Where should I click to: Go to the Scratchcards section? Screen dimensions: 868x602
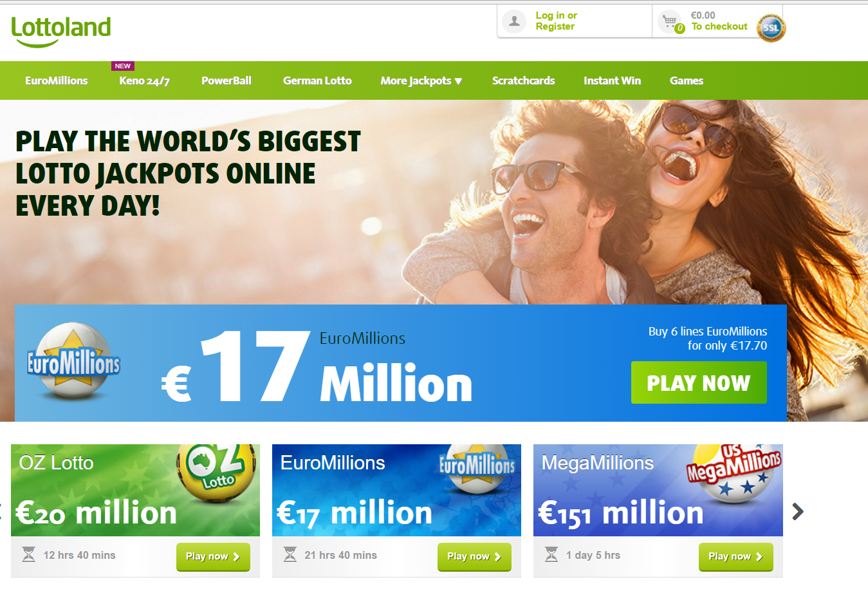tap(523, 80)
